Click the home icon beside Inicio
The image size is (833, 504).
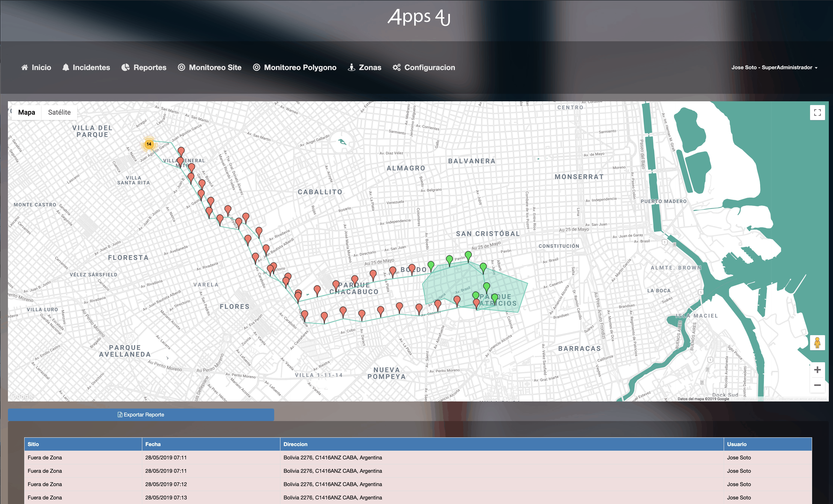[24, 67]
